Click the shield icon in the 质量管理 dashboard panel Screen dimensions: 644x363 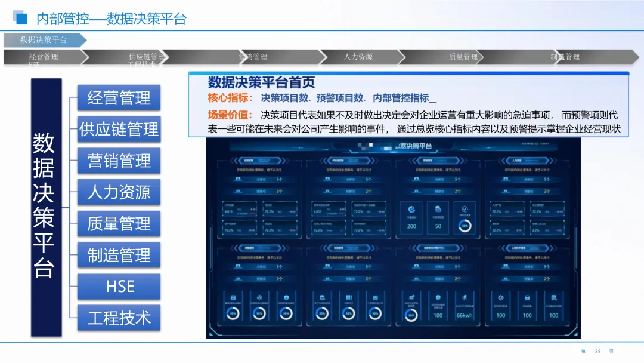[286, 298]
